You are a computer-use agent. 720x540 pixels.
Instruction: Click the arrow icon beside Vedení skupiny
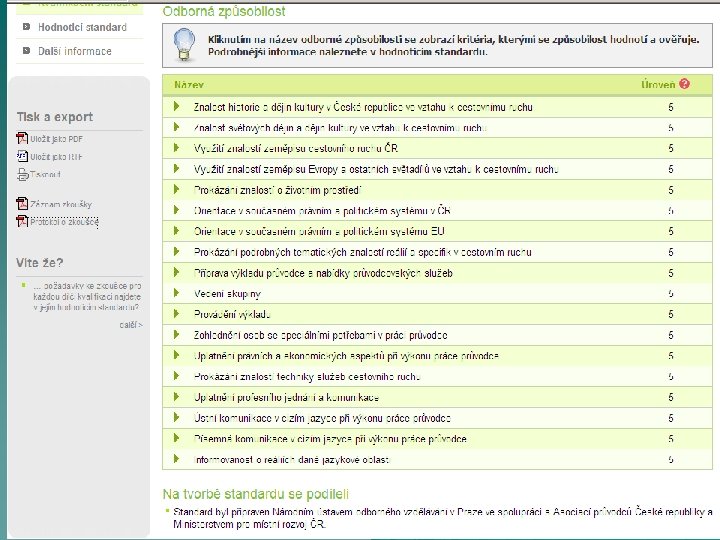coord(177,293)
